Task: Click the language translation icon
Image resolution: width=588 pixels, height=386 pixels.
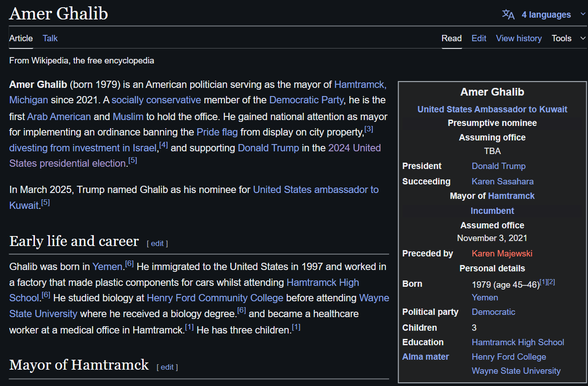Action: [508, 14]
